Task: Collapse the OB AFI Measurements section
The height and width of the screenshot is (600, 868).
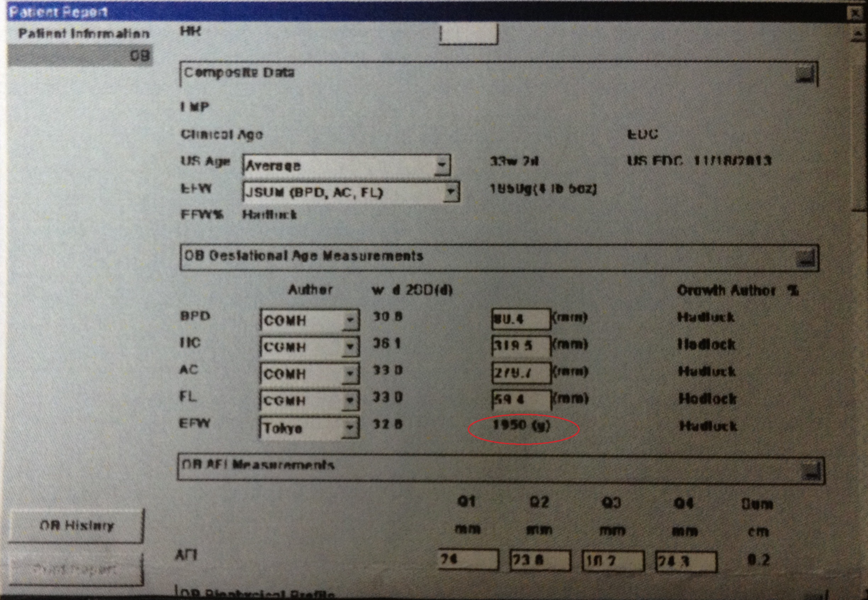Action: (x=811, y=471)
